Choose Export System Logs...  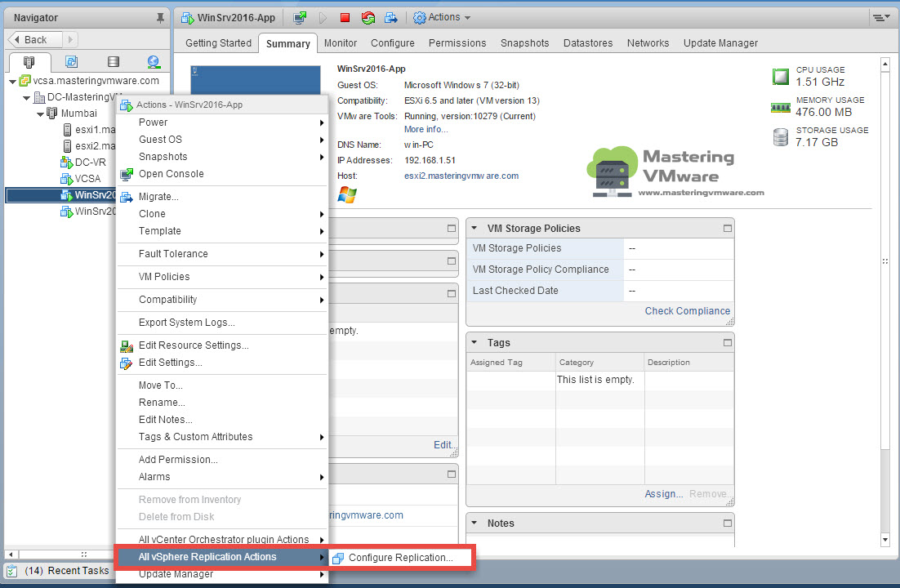222,322
